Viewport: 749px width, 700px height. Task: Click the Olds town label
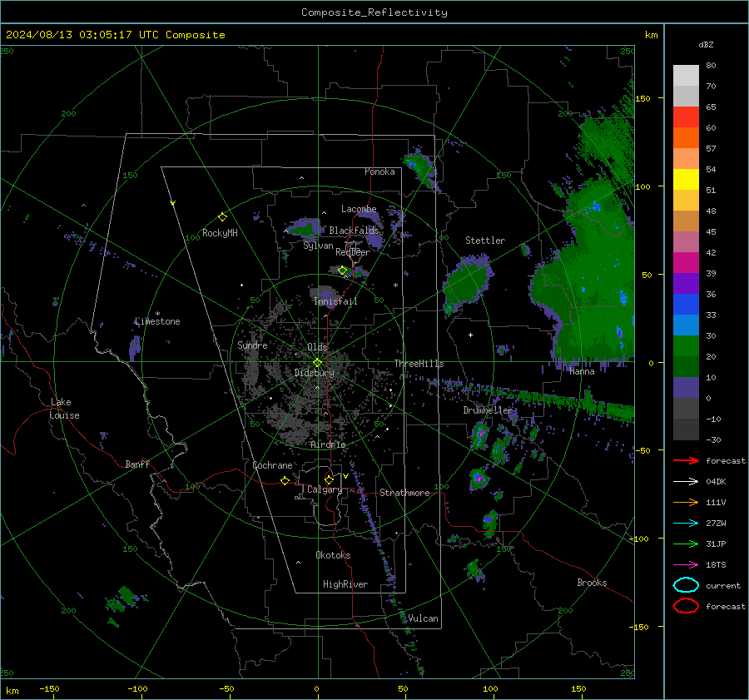pyautogui.click(x=317, y=347)
